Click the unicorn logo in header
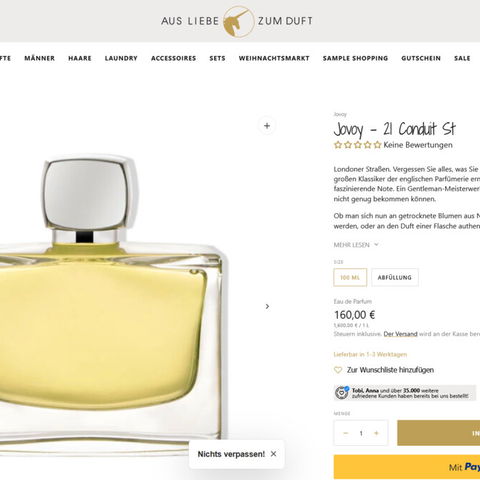The image size is (480, 480). coord(237,21)
